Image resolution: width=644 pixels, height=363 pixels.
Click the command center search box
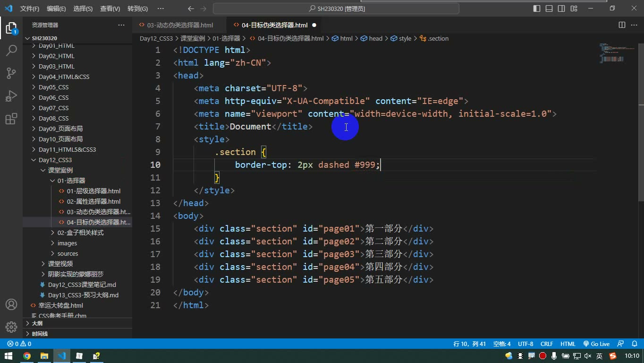(x=336, y=9)
